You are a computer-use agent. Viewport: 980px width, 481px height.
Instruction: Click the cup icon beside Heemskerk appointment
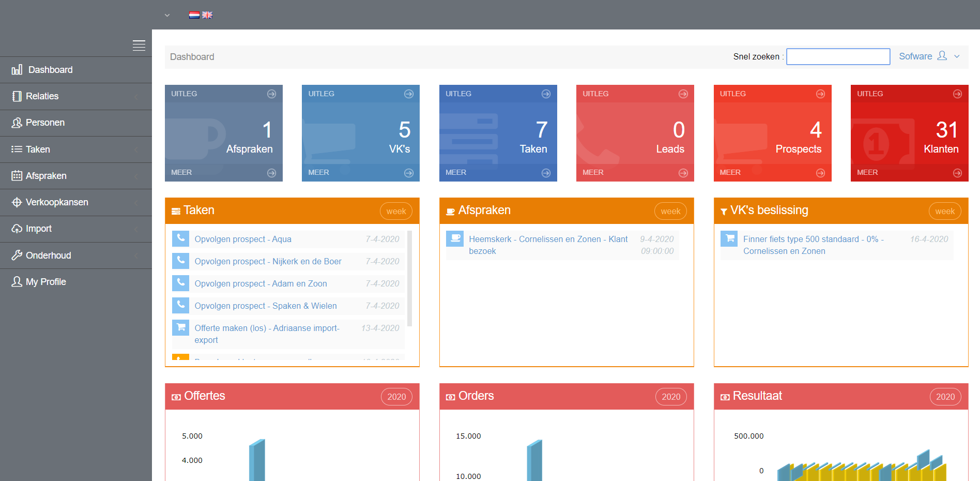(455, 238)
